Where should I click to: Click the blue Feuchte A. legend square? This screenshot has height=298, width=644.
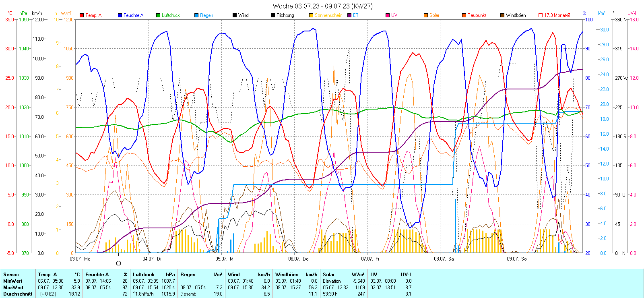120,15
